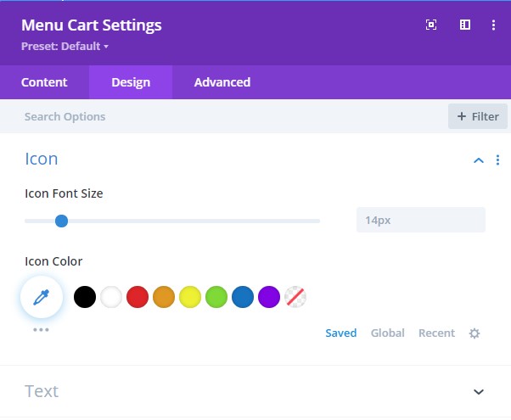Show Recent color palette
Screen dimensions: 511x420
436,333
